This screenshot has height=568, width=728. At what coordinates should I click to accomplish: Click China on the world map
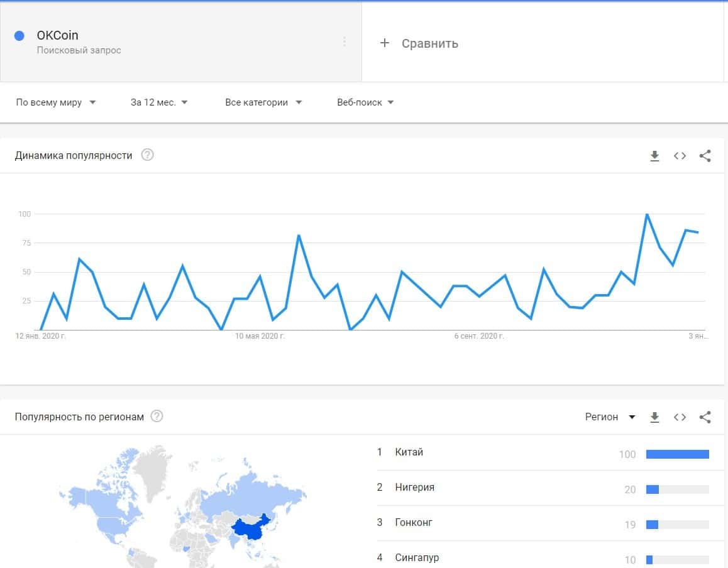248,530
